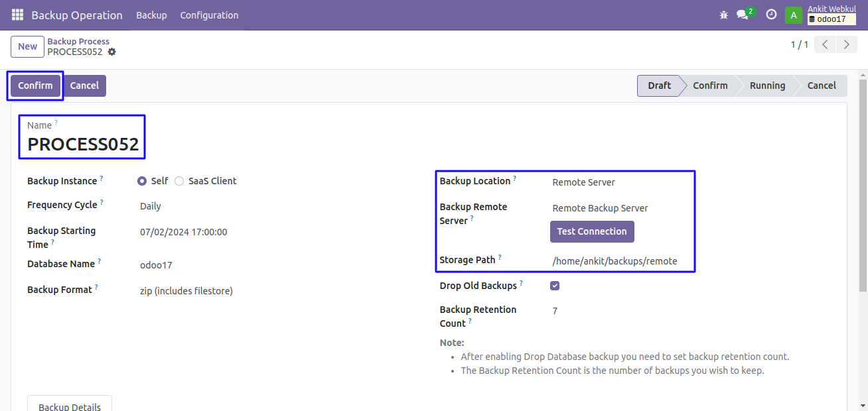Click the debug bug icon
The image size is (868, 411).
click(x=723, y=15)
